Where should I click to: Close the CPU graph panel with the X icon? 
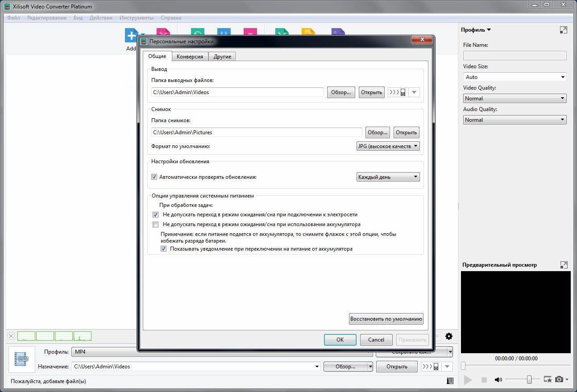pyautogui.click(x=11, y=336)
